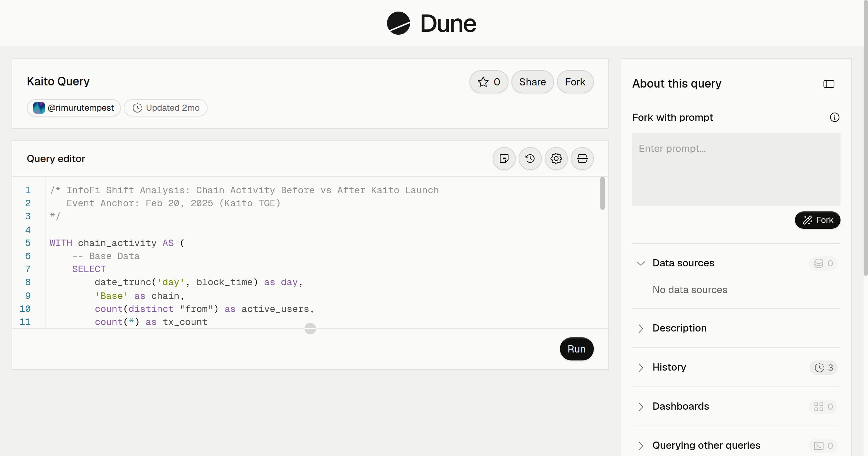Click the 'No data sources' text
Screen dimensions: 868x456
[690, 290]
